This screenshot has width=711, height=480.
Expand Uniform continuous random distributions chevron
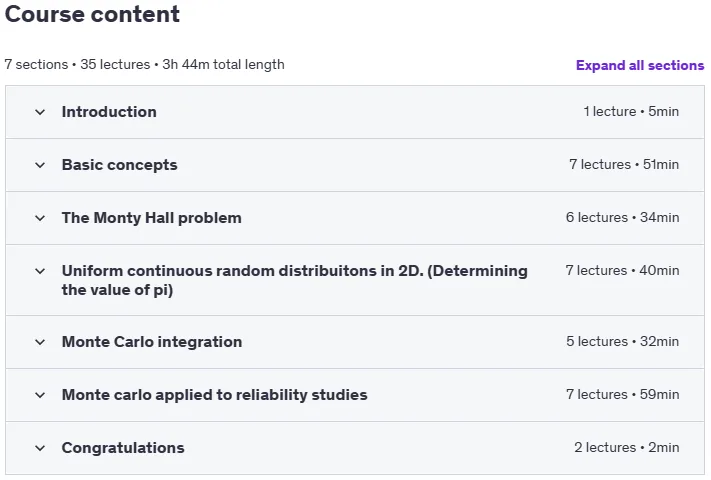click(40, 271)
